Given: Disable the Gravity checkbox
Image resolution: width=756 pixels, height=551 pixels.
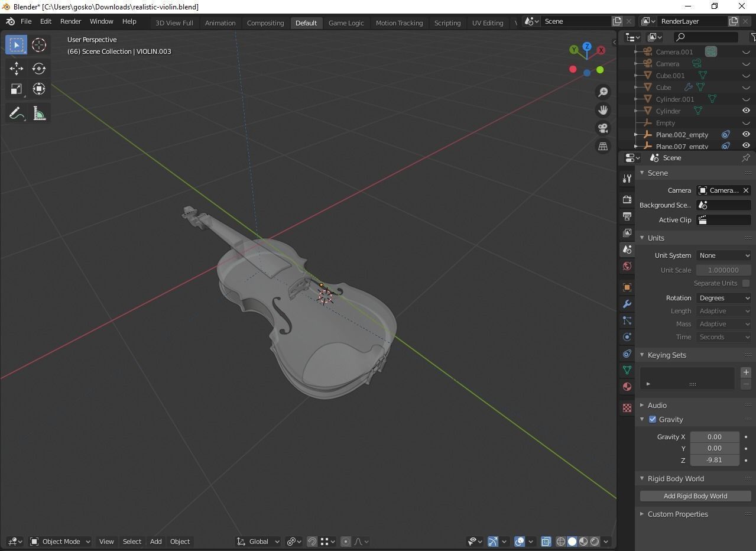Looking at the screenshot, I should 653,419.
